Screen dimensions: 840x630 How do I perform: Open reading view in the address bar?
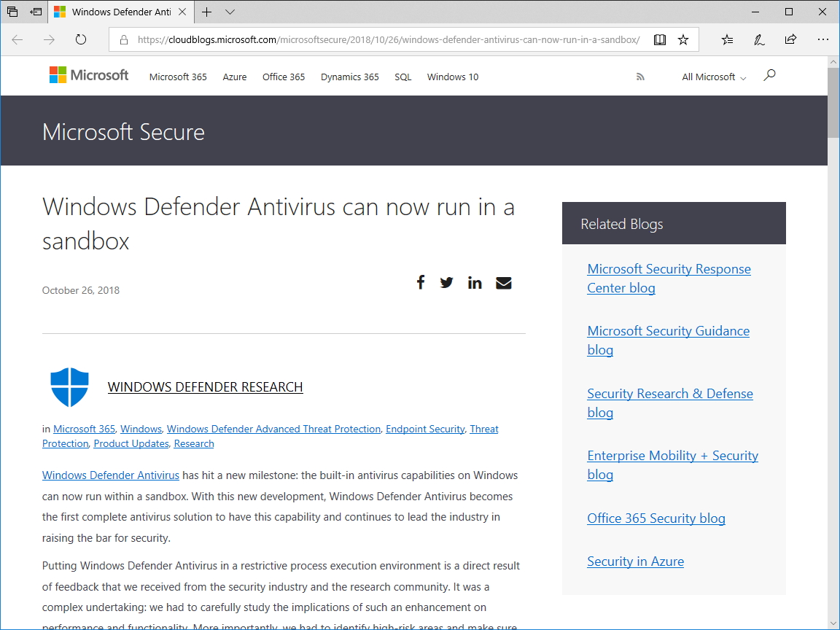[x=659, y=40]
